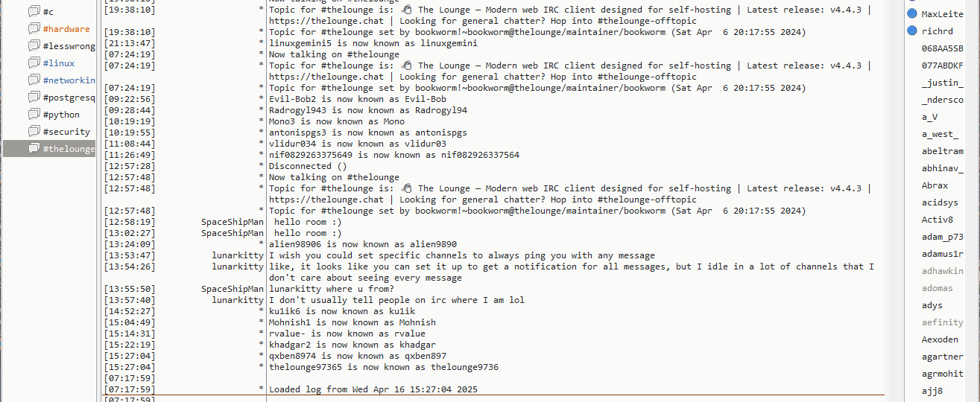Screen dimensions: 980x402
Task: Select the user adys in the nick list
Action: tap(932, 305)
